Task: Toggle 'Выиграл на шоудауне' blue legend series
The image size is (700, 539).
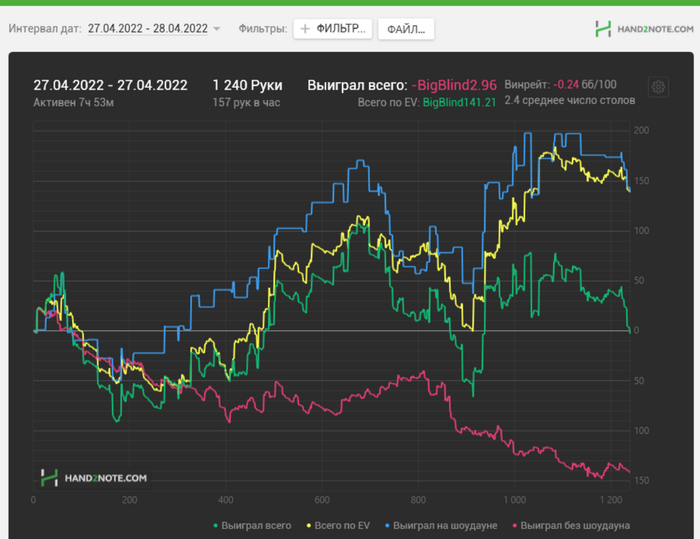Action: tap(442, 526)
